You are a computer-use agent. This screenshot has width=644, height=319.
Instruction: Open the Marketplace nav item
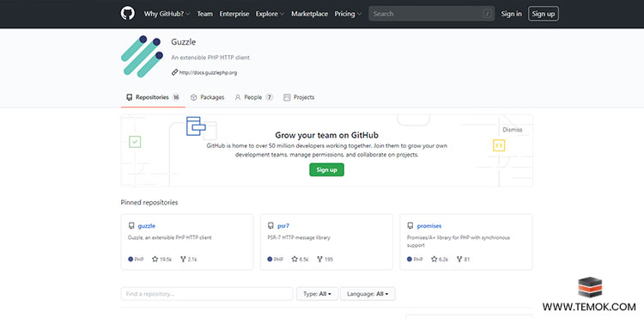[310, 14]
